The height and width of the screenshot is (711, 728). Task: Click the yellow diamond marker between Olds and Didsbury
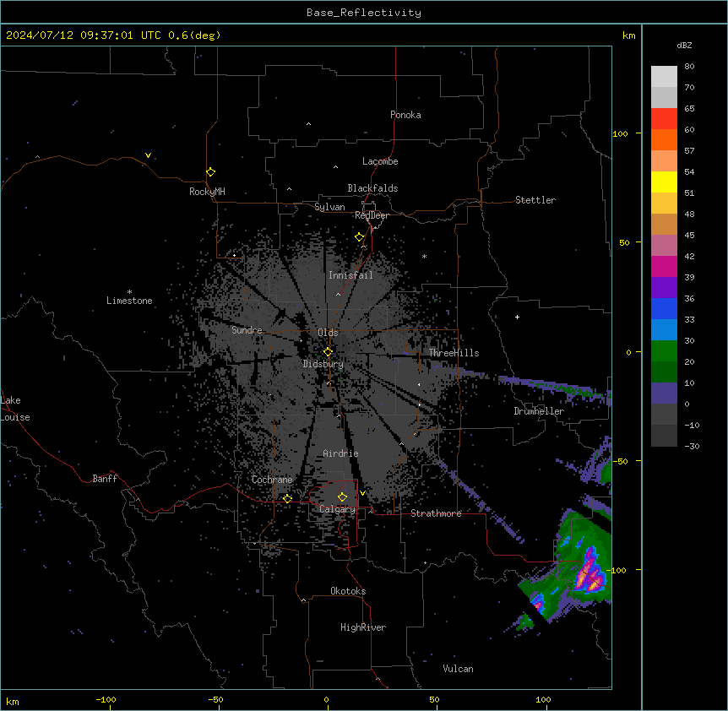[x=328, y=352]
